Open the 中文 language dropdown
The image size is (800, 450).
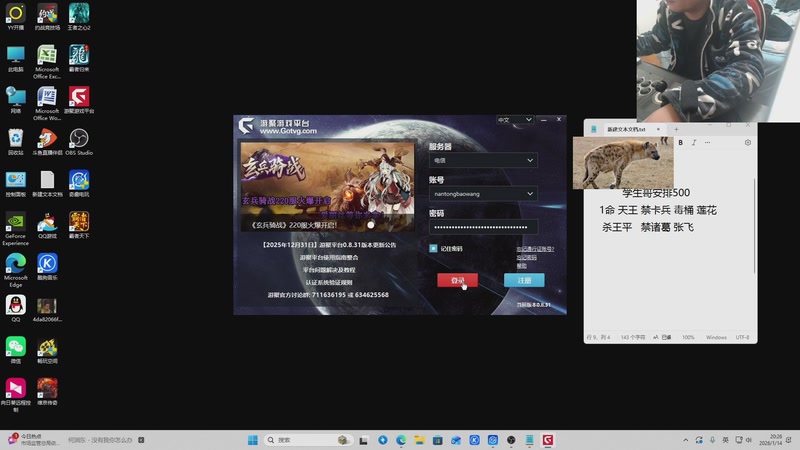(514, 120)
